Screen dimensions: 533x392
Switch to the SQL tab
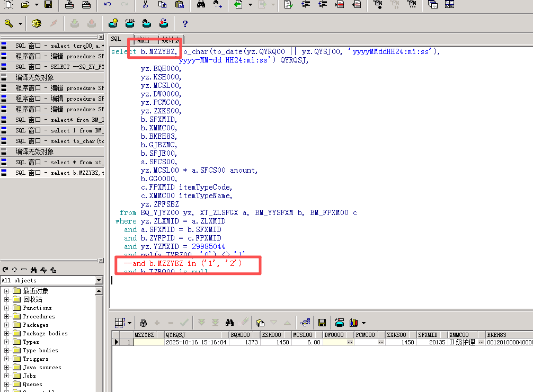116,39
